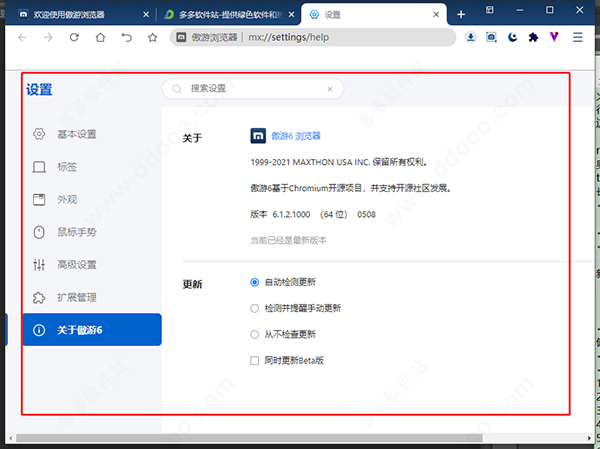Click the site identity icon in address bar

[181, 37]
